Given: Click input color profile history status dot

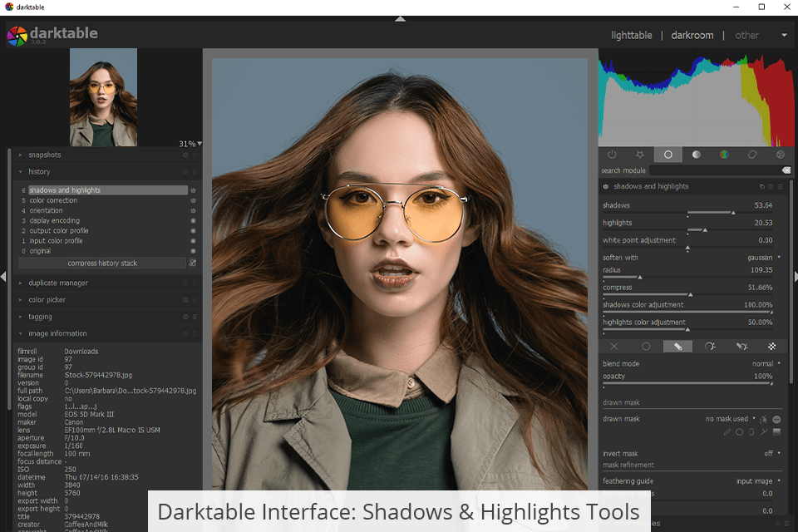Looking at the screenshot, I should 193,241.
